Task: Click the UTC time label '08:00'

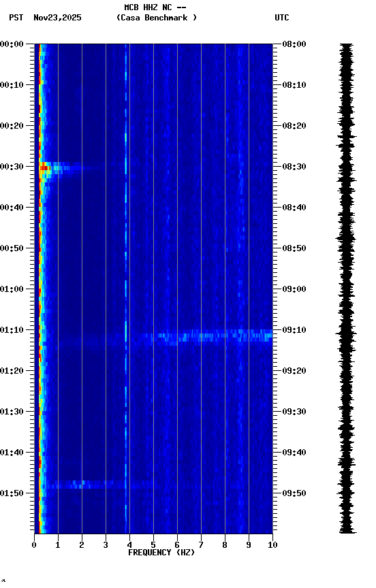Action: [x=294, y=44]
